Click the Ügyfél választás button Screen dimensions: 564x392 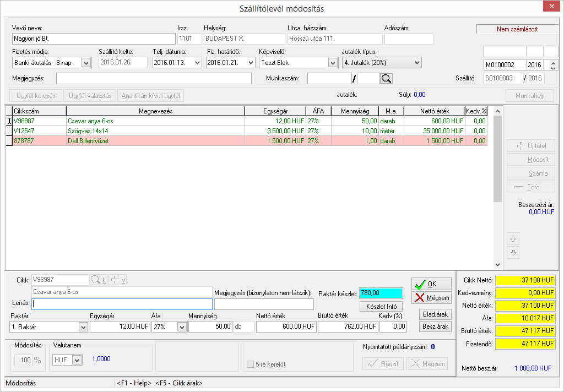point(90,96)
